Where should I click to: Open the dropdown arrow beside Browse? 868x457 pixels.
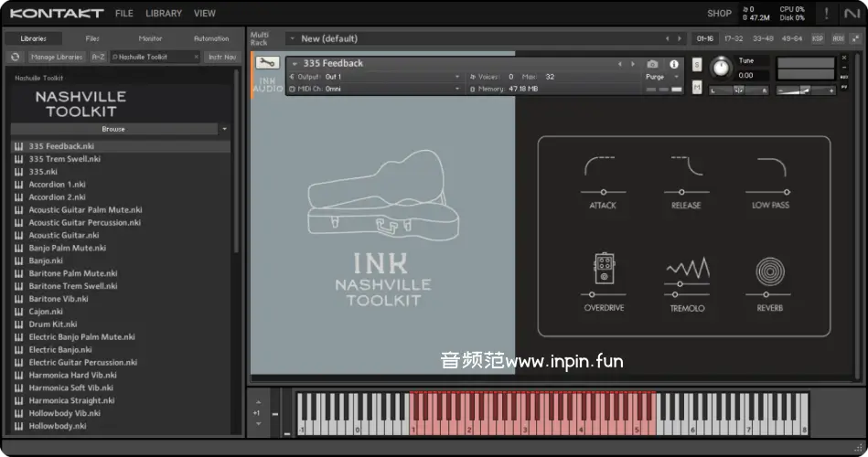pyautogui.click(x=224, y=129)
